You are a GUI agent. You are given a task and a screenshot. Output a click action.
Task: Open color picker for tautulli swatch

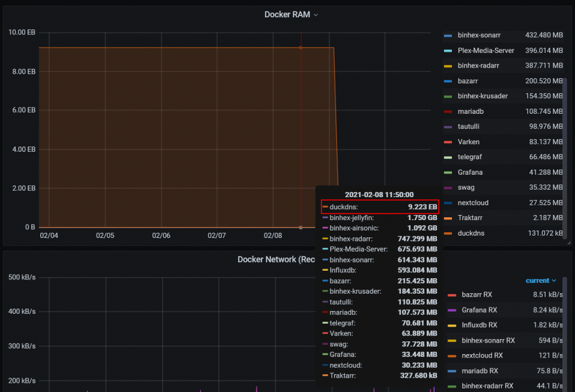click(x=448, y=127)
